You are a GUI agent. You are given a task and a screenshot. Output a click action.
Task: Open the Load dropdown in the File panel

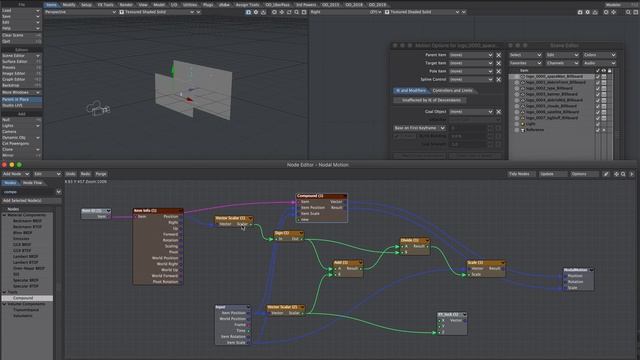click(21, 11)
